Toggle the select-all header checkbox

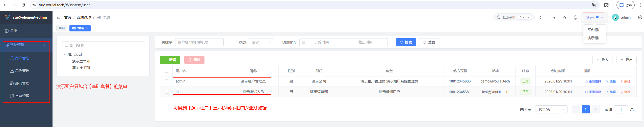tap(166, 71)
